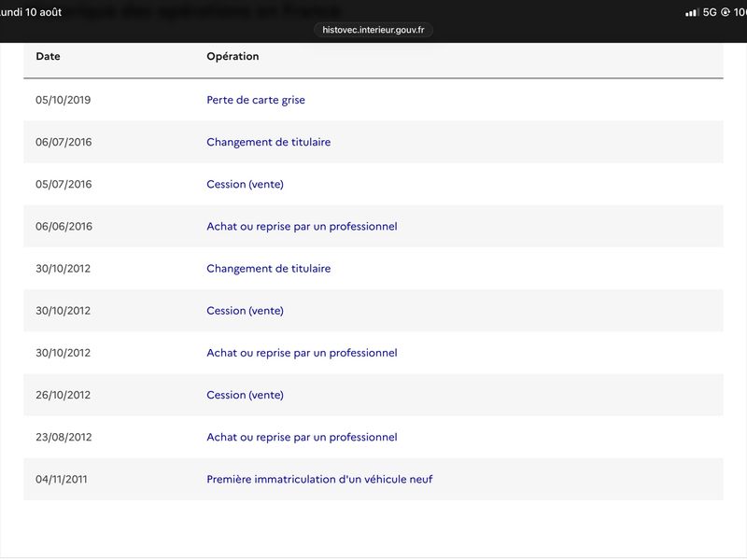
Task: Select the 05/10/2019 date cell
Action: pyautogui.click(x=63, y=100)
